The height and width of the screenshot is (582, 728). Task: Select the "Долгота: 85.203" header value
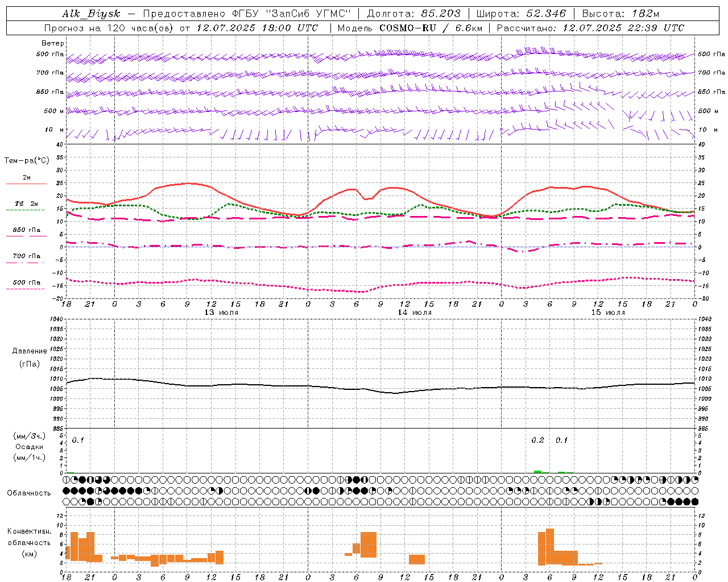click(413, 14)
